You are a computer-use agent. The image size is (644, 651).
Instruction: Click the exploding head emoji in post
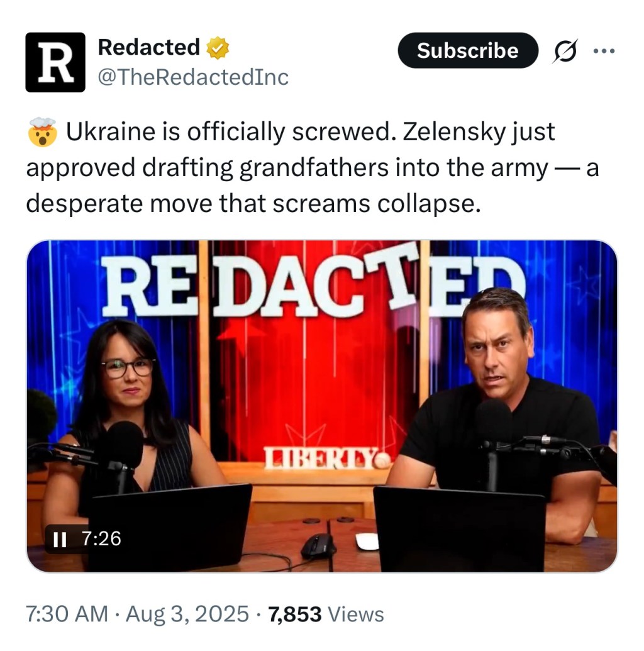coord(42,133)
